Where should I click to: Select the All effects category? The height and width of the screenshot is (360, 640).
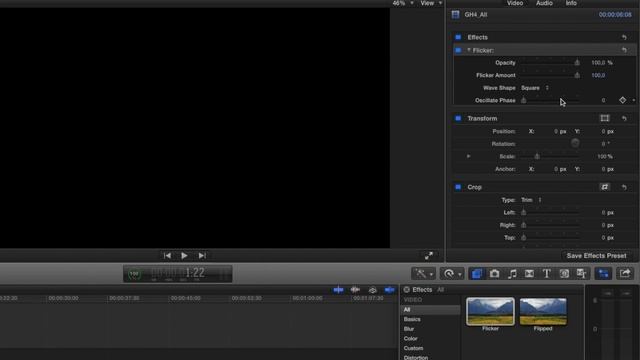(x=430, y=310)
